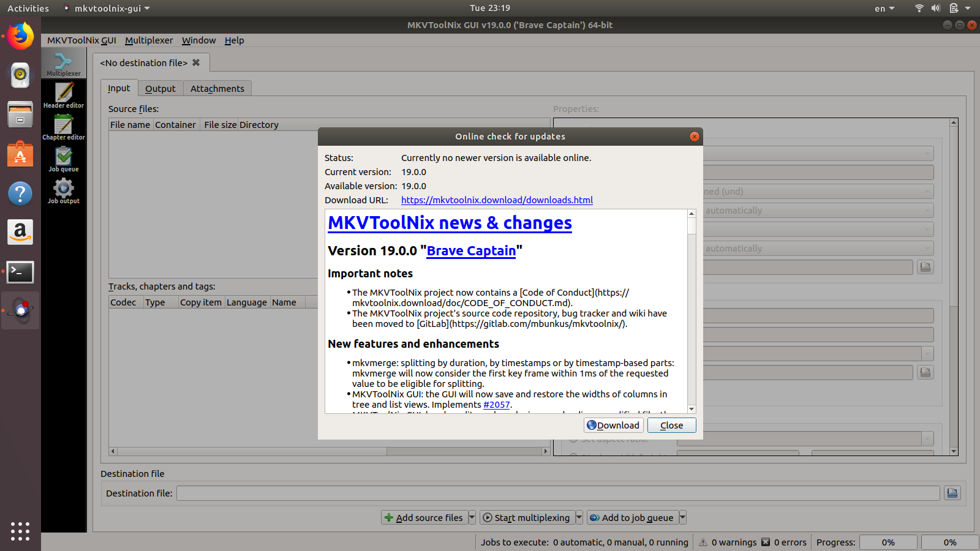980x551 pixels.
Task: Open the terminal from the dock
Action: coord(20,272)
